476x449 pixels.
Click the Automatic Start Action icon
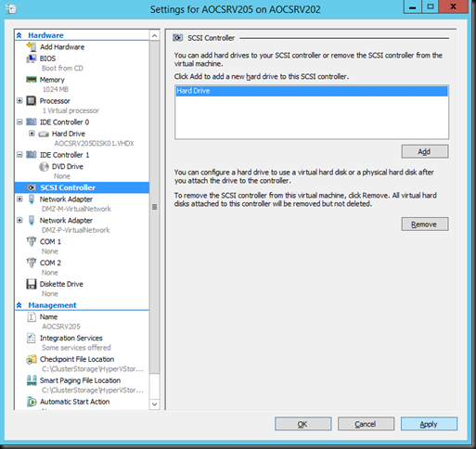pos(32,402)
